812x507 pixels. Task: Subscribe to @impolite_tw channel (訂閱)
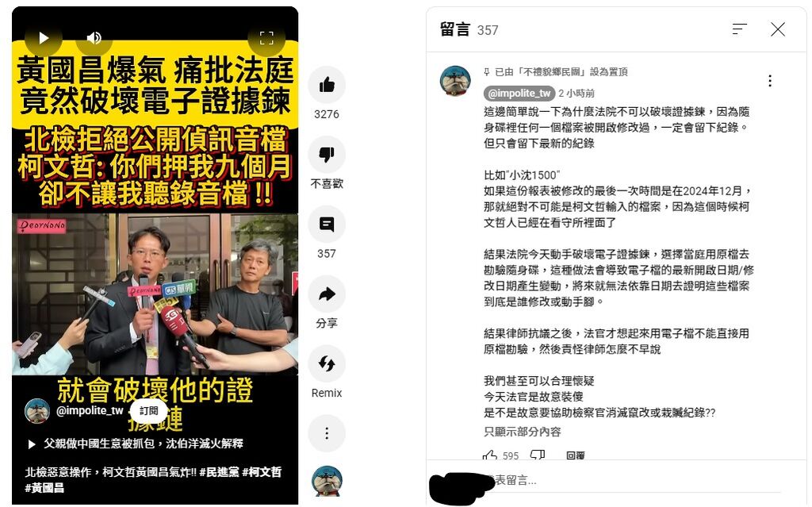coord(148,410)
